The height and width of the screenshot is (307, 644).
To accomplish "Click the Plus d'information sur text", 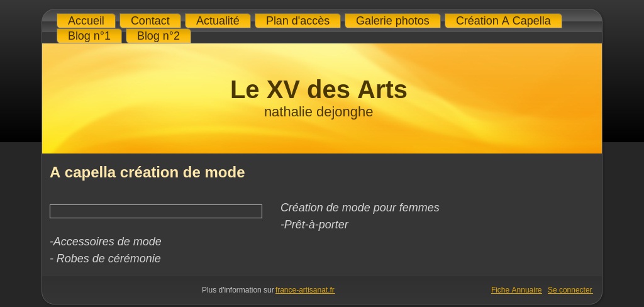I will pyautogui.click(x=238, y=290).
